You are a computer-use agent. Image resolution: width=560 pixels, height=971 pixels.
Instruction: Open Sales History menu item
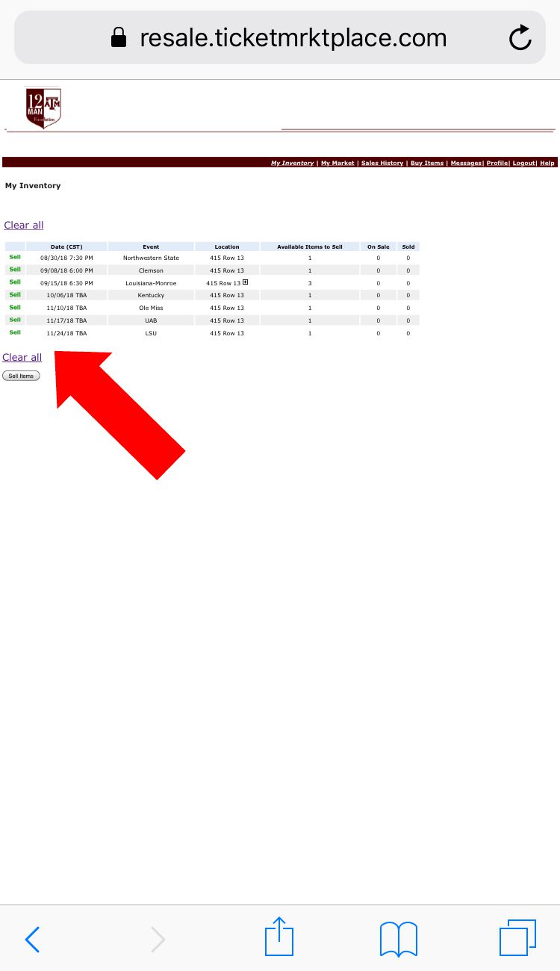[x=382, y=163]
